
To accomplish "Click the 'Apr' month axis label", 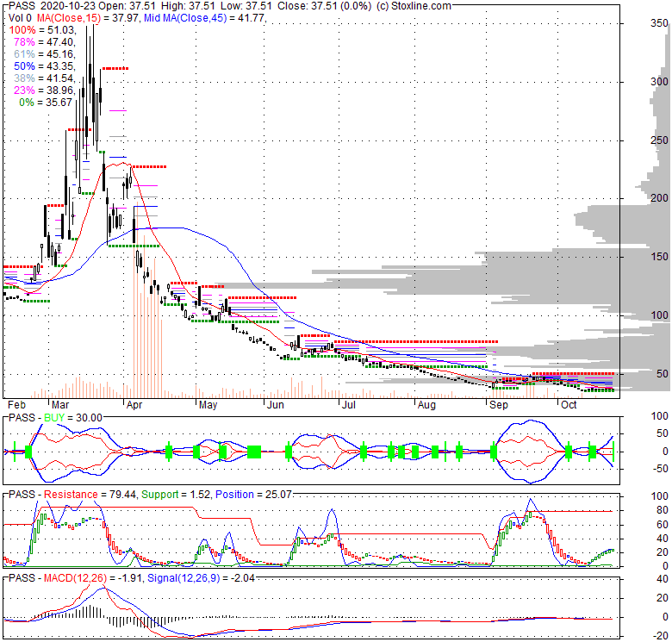I will [134, 405].
